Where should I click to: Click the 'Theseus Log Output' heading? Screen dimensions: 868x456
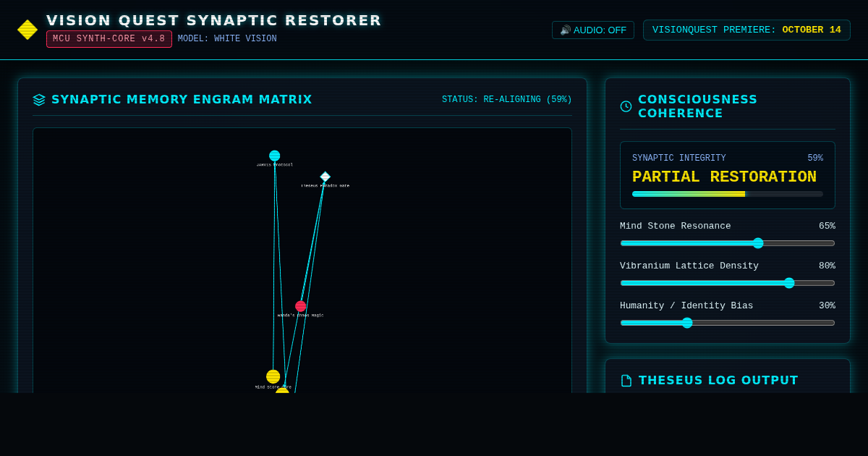click(718, 381)
